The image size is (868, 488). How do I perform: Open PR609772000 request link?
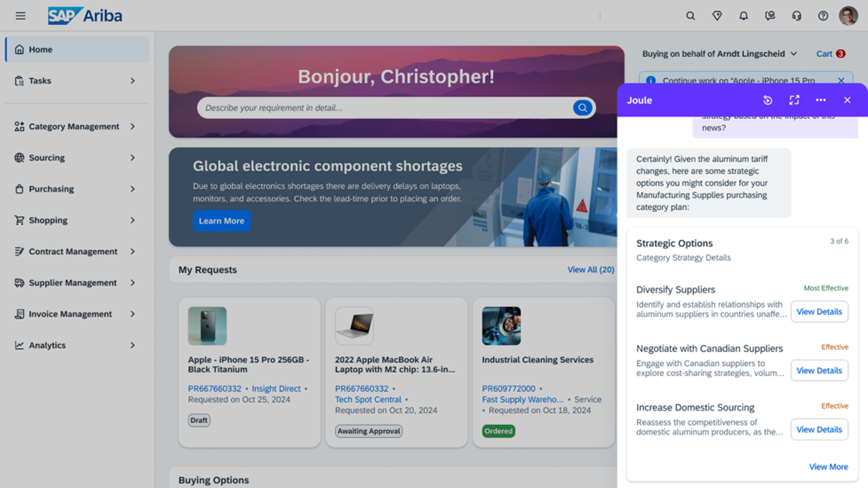point(509,389)
